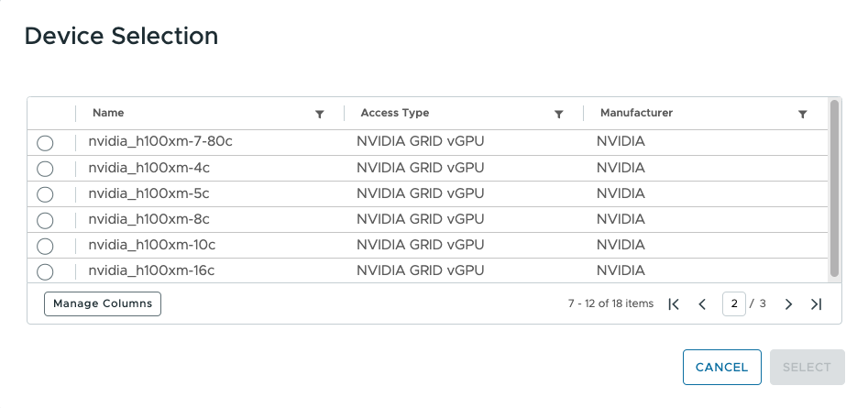Select the nvidia_h100xm-10c radio button

coord(45,246)
